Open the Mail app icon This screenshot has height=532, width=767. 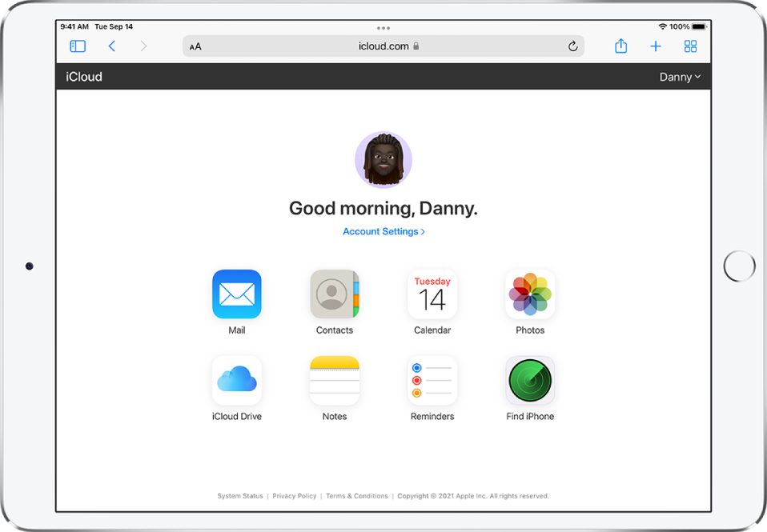(237, 294)
